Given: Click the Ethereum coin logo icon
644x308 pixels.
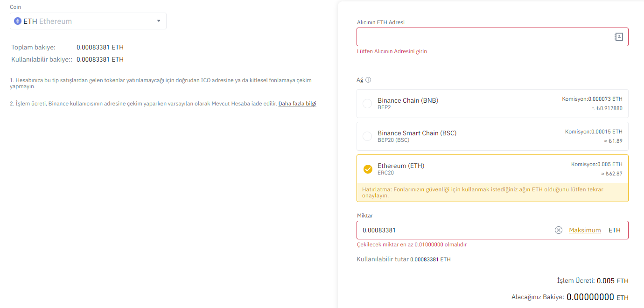Looking at the screenshot, I should (x=18, y=21).
